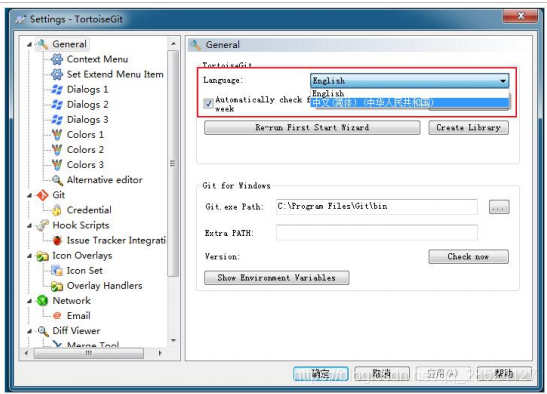Select Email in the settings tree
547x394 pixels.
tap(78, 316)
